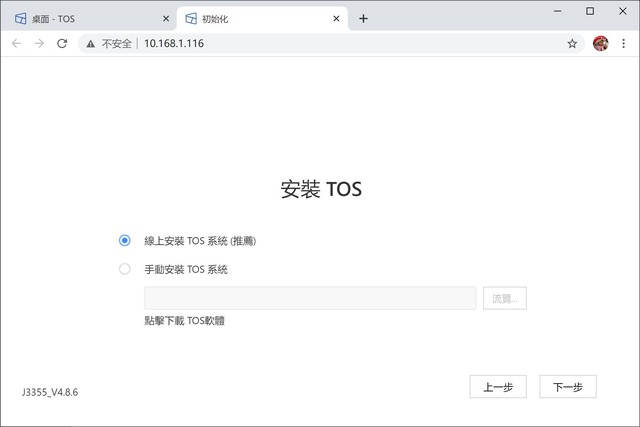Click the TOS file path input field
640x427 pixels.
coord(310,298)
